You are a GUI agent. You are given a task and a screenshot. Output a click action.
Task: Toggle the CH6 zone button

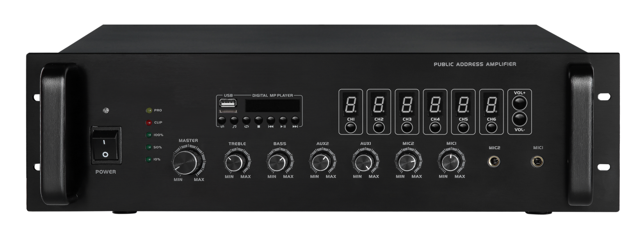tap(491, 127)
